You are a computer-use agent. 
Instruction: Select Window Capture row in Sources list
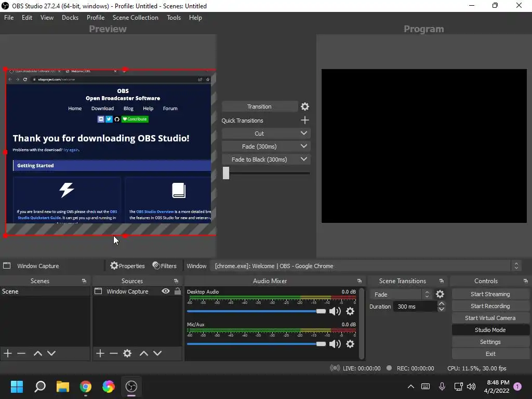click(x=137, y=291)
